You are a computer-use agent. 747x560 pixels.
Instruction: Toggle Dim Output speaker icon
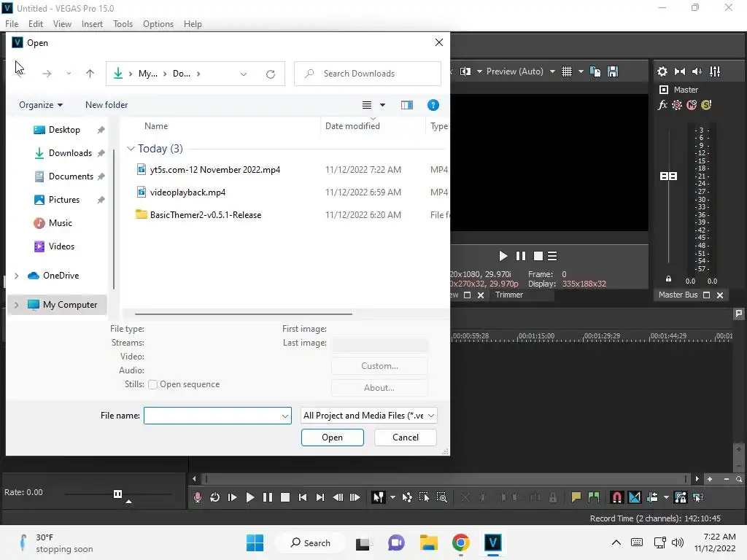click(x=697, y=71)
